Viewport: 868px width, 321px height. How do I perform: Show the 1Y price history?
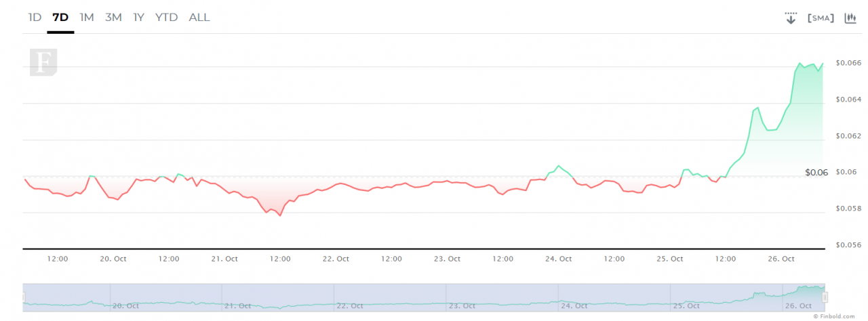138,18
